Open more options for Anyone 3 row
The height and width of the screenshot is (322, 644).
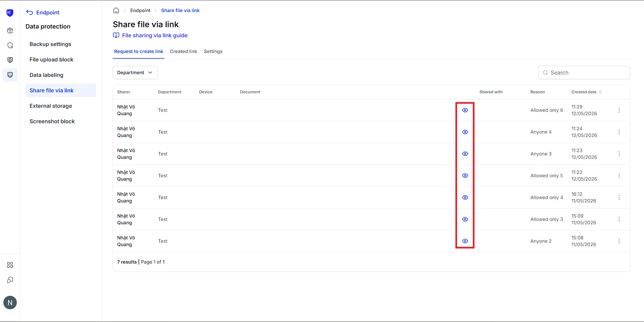[x=619, y=154]
